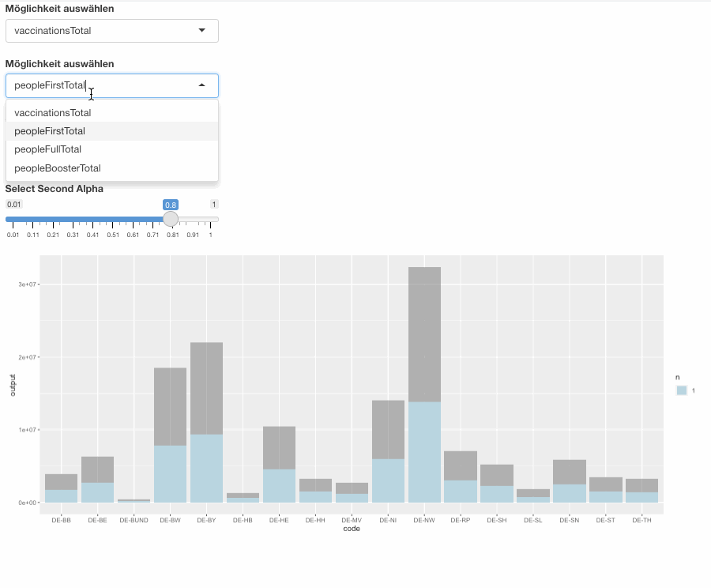Open the first vaccinationsTotal dropdown
This screenshot has height=588, width=711.
111,31
